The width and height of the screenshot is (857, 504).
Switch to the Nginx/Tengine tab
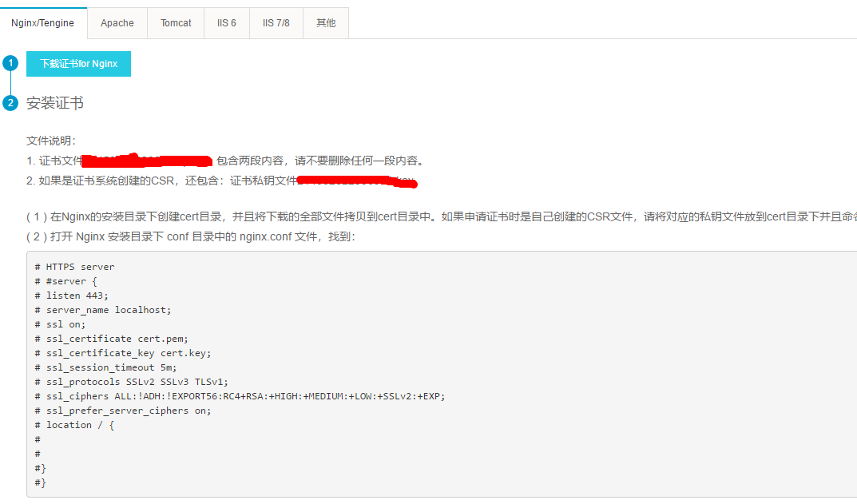[43, 23]
